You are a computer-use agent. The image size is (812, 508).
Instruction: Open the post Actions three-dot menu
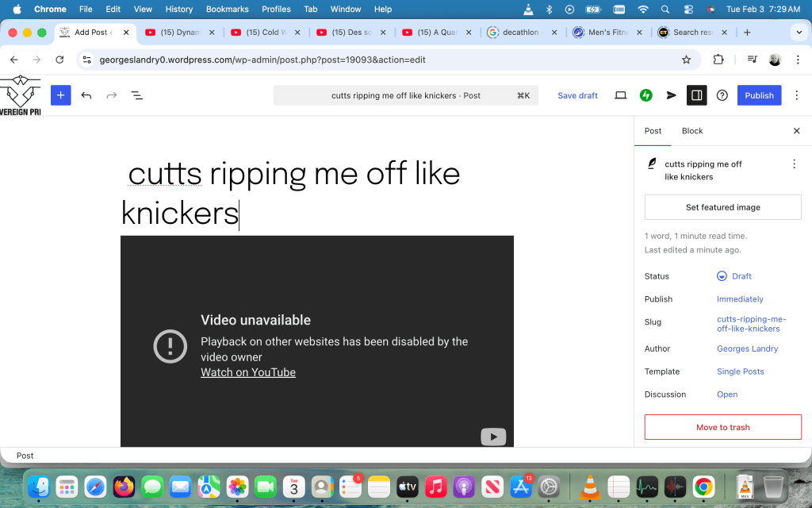click(x=794, y=164)
